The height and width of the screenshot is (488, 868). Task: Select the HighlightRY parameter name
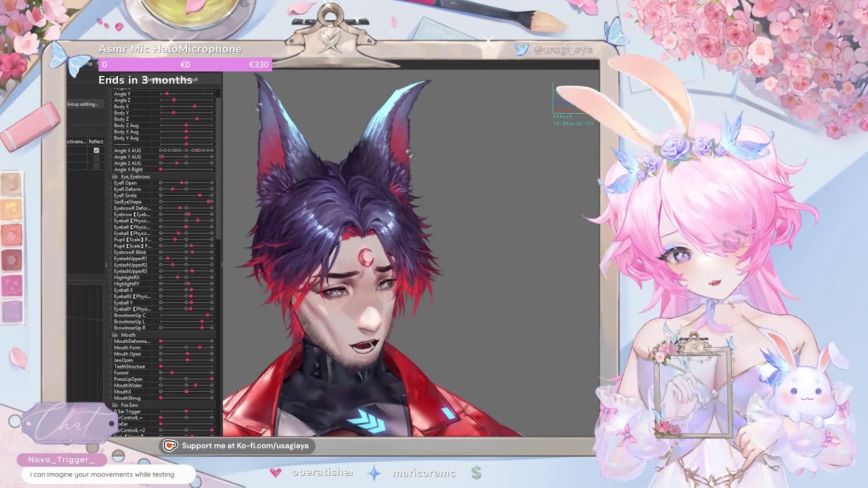click(127, 284)
